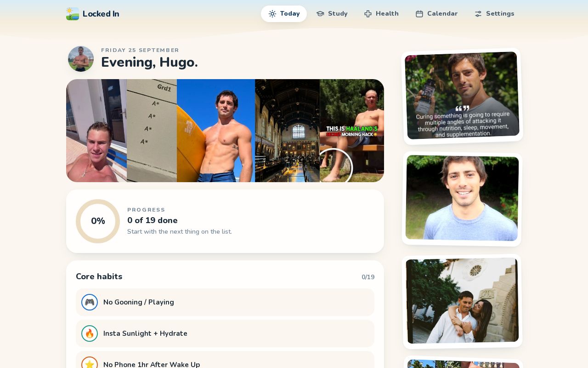Open the dining hall photo in banner

coord(288,131)
